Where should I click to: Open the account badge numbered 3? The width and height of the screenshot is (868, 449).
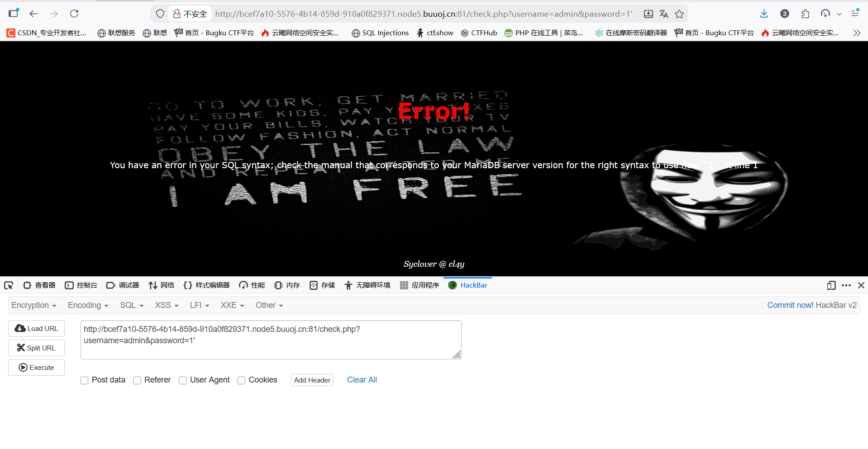pyautogui.click(x=785, y=14)
